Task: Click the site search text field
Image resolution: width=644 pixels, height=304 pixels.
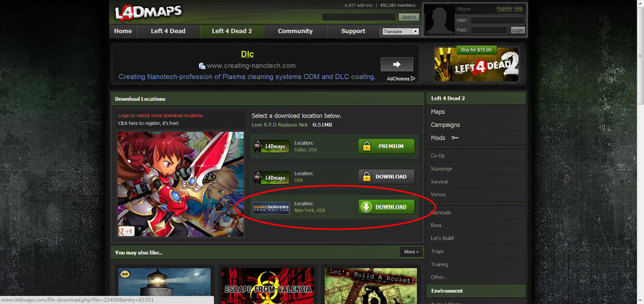Action: click(358, 17)
